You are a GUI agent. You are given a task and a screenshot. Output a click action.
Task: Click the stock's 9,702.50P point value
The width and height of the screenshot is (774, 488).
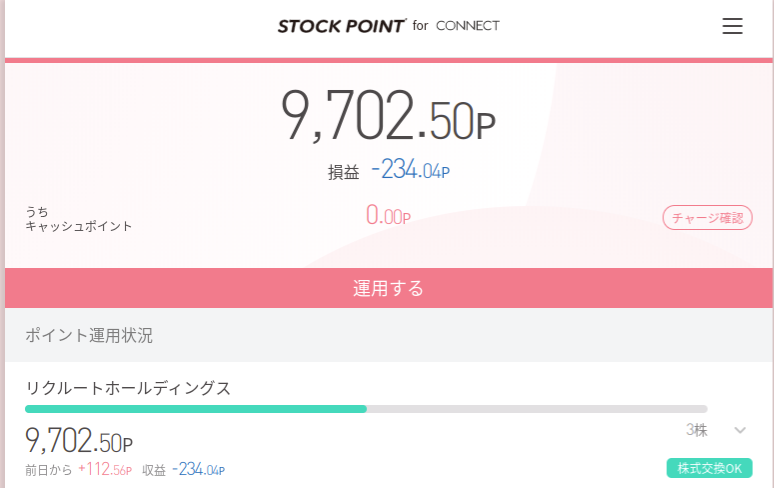tap(79, 440)
